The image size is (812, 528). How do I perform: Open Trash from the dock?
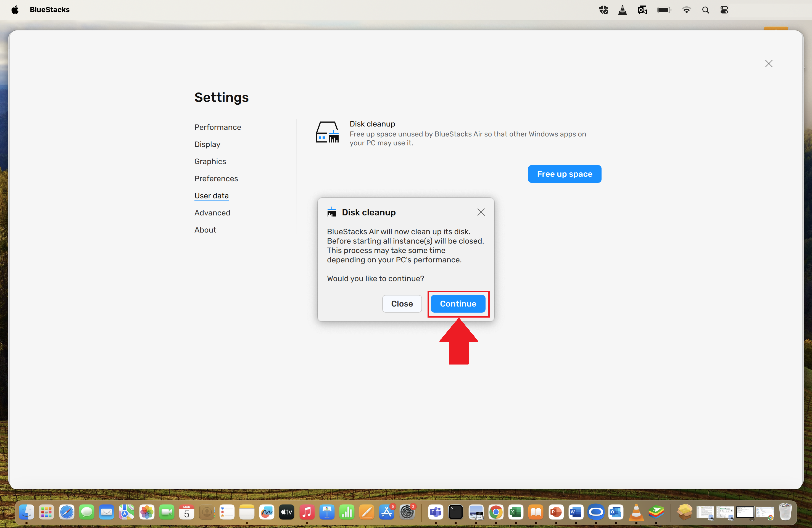click(x=785, y=512)
